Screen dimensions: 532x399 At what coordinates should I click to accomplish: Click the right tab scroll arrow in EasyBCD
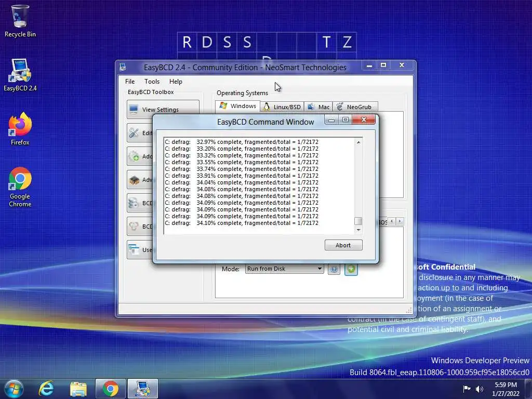click(400, 221)
